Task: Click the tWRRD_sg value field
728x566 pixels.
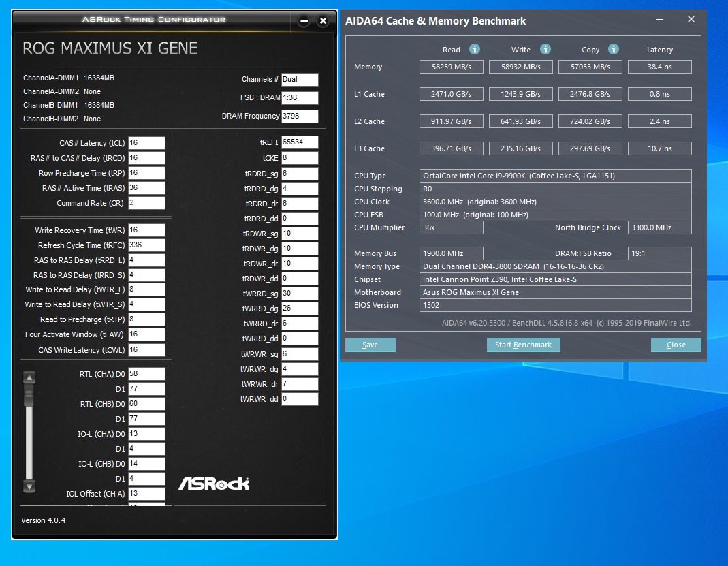Action: 300,294
